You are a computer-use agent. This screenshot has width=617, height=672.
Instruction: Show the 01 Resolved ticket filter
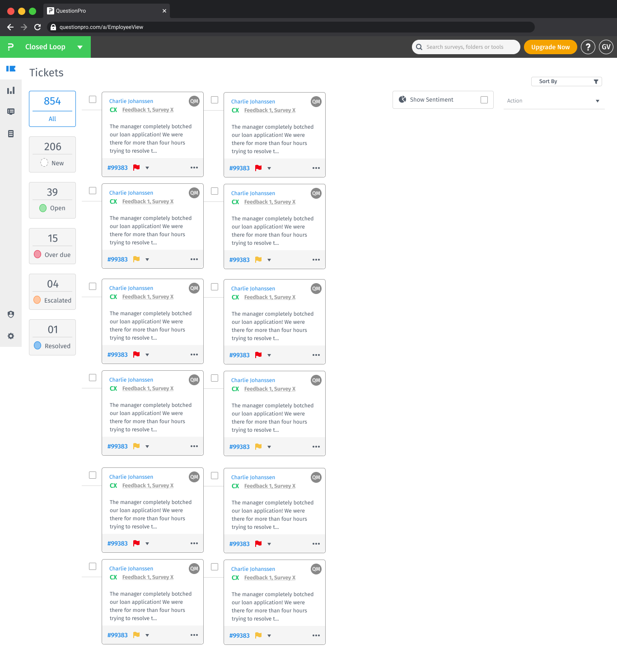click(x=52, y=337)
